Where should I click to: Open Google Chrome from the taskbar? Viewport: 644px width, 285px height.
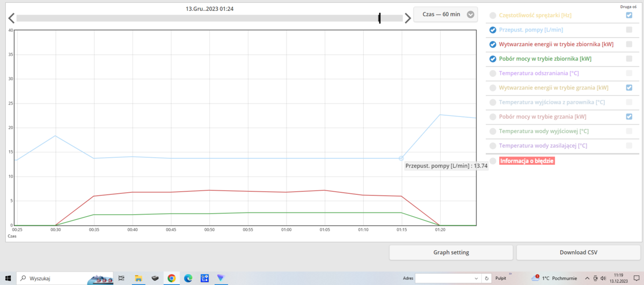click(x=171, y=278)
